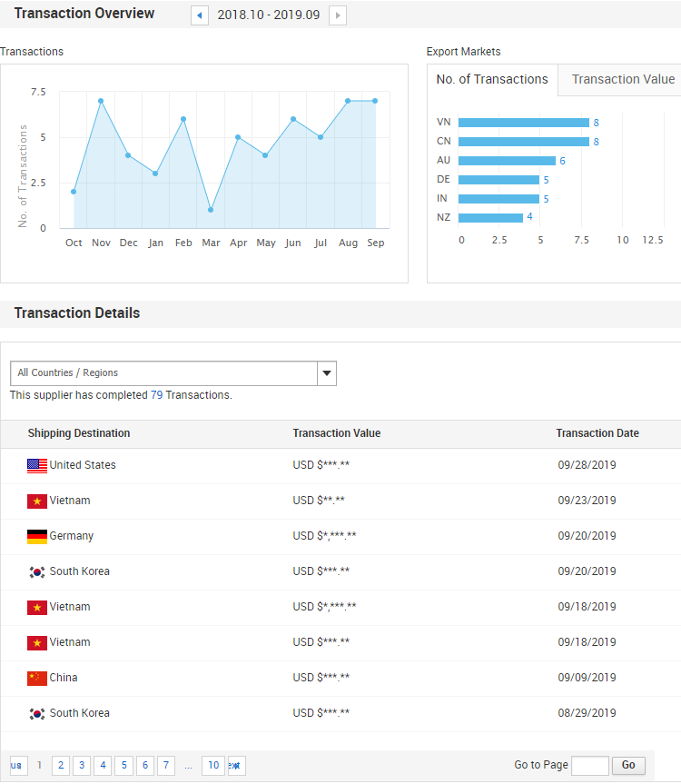This screenshot has height=784, width=681.
Task: Click the China flag icon
Action: pyautogui.click(x=37, y=678)
